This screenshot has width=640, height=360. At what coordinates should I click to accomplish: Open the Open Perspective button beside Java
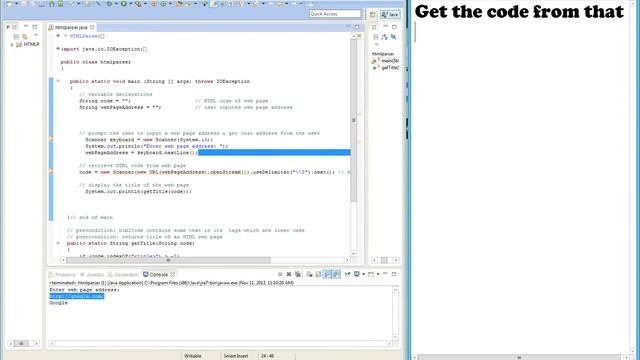click(373, 14)
